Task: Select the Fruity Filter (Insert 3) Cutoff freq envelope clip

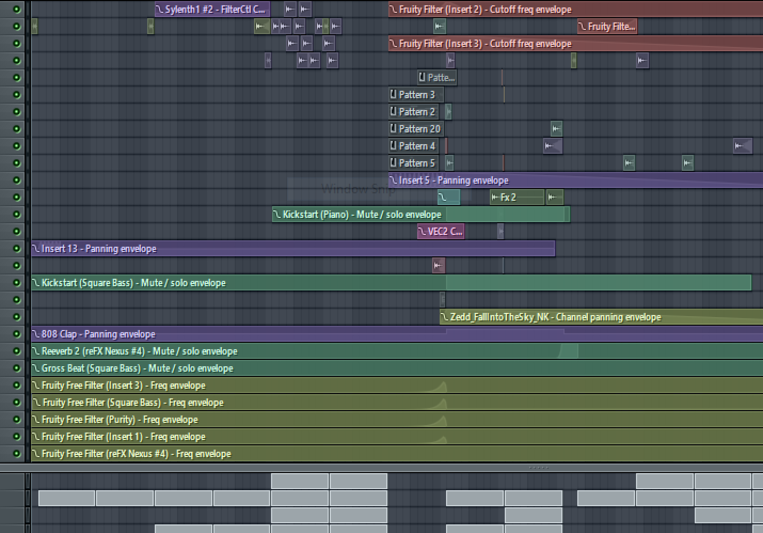Action: (x=576, y=43)
